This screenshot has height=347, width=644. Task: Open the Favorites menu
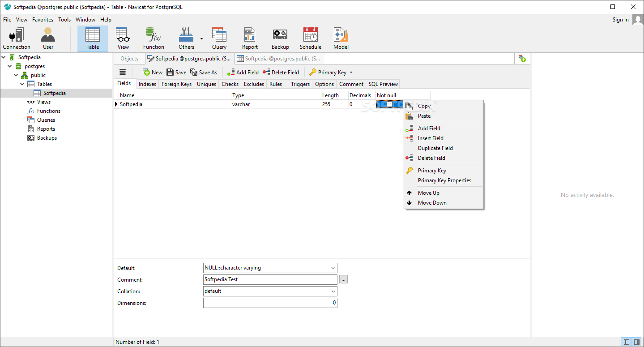pos(43,20)
